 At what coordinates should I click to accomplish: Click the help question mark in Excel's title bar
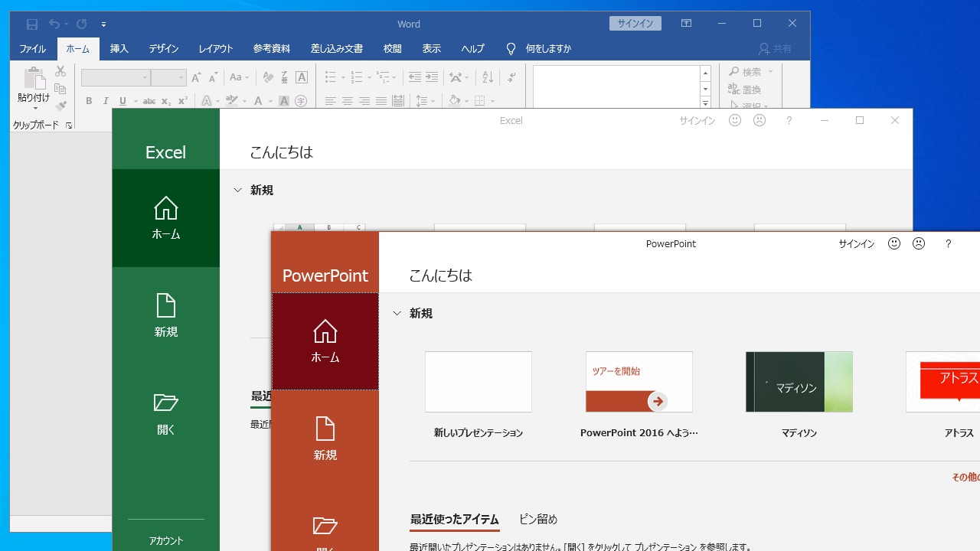(789, 120)
